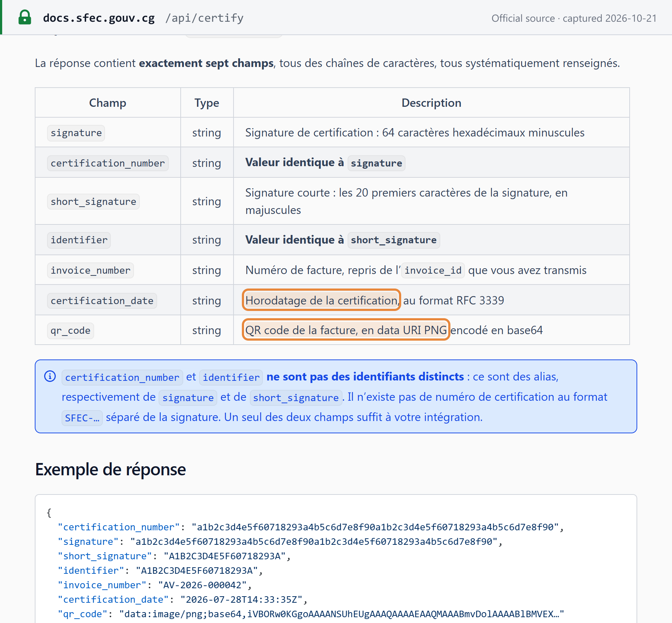Viewport: 672px width, 623px height.
Task: Click 'exactement sept champs' bold text
Action: point(206,63)
